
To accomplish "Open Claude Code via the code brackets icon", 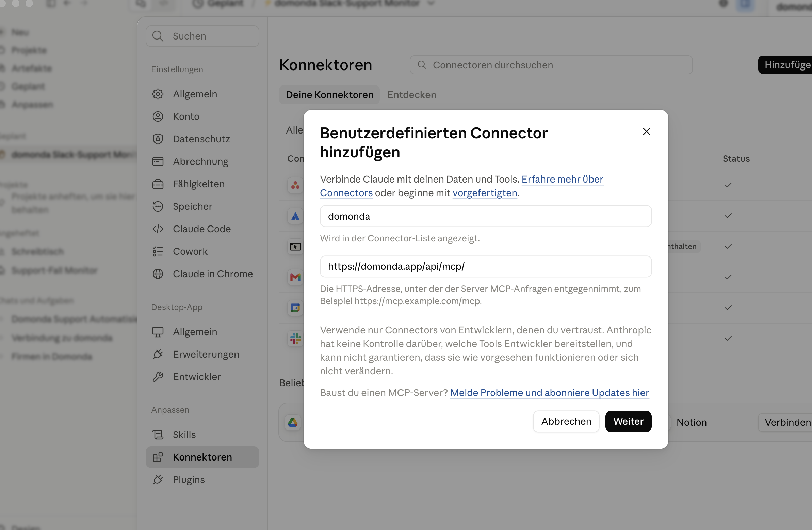I will tap(158, 229).
